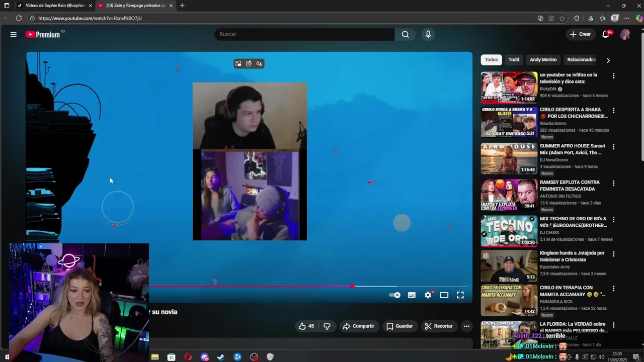The image size is (644, 362).
Task: Open options for 'un youtuber se infiltra' video
Action: [613, 76]
